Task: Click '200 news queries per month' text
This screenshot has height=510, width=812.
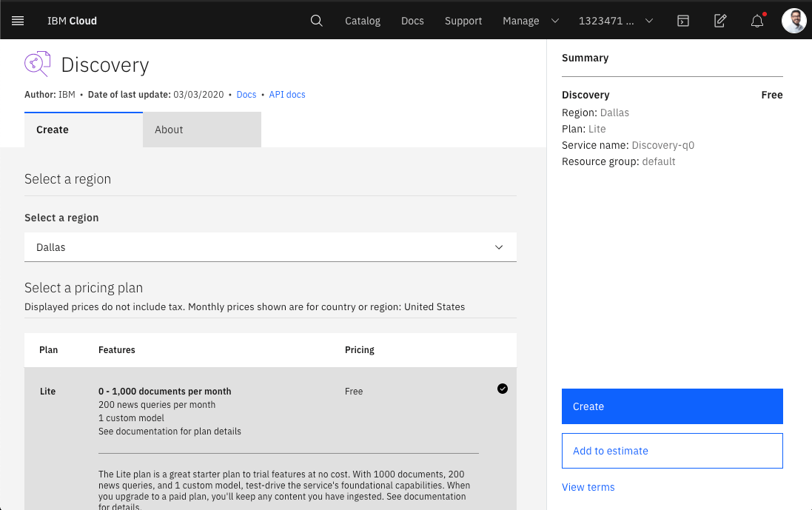Action: click(157, 405)
